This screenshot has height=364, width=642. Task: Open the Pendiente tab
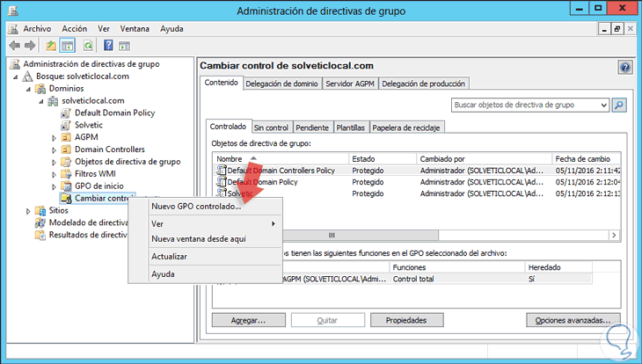[312, 127]
